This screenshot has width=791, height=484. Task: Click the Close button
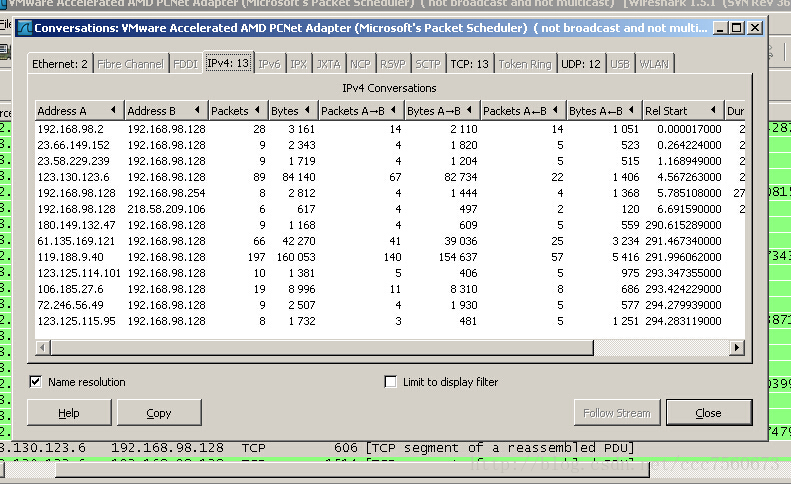[709, 413]
